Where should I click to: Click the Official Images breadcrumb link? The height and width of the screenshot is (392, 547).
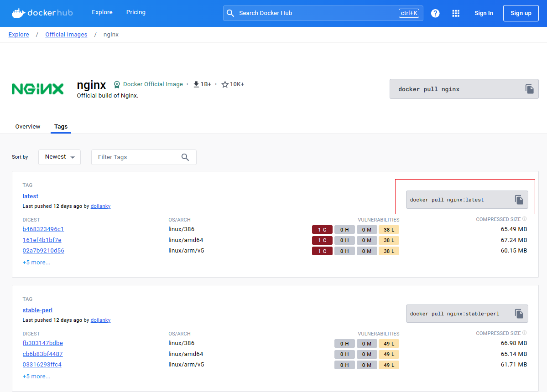(66, 35)
